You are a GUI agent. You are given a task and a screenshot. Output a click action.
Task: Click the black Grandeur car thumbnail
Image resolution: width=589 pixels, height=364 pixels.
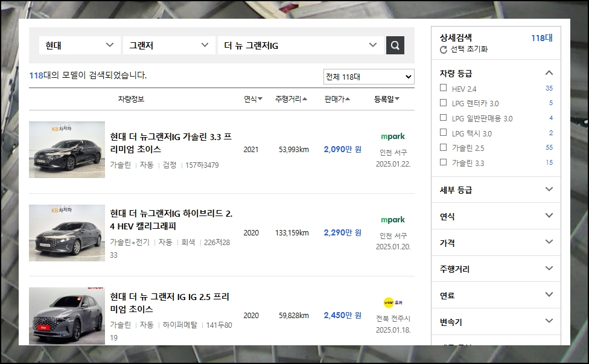pos(67,150)
